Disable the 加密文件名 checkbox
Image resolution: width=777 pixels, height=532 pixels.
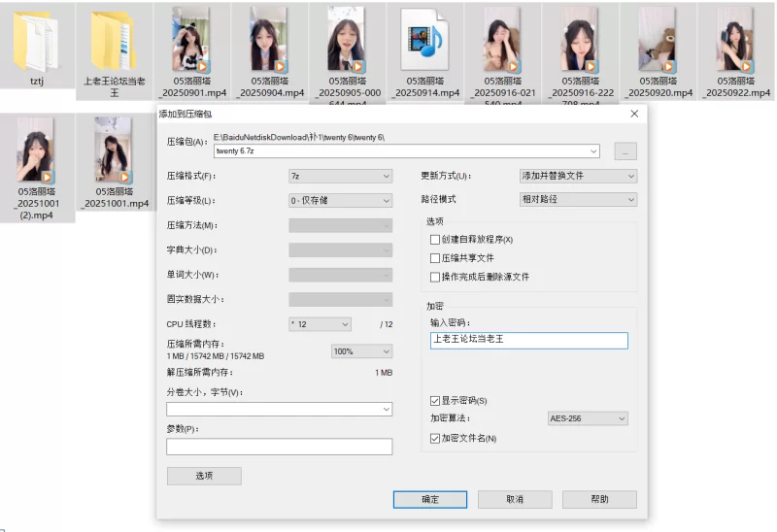[x=435, y=438]
